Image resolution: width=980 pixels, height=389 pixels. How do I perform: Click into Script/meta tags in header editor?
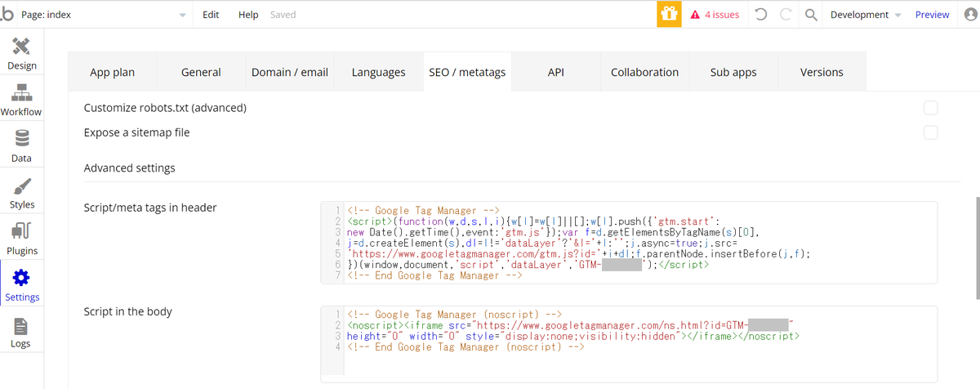629,243
